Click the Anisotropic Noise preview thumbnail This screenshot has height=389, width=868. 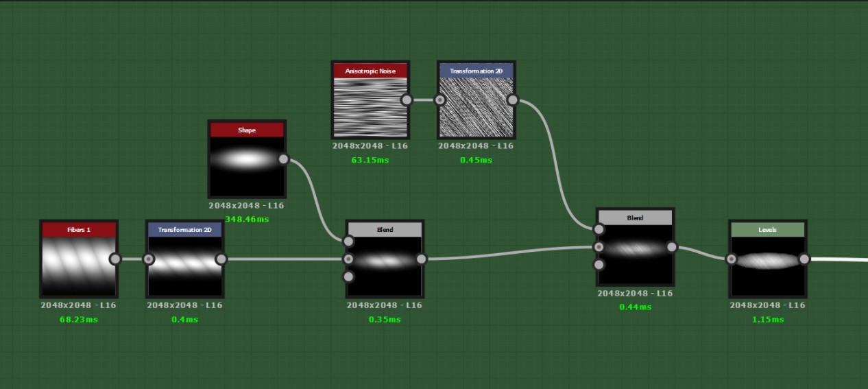(370, 107)
